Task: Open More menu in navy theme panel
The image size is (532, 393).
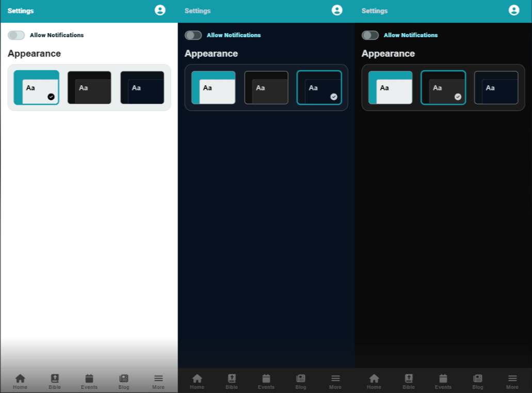Action: click(335, 382)
